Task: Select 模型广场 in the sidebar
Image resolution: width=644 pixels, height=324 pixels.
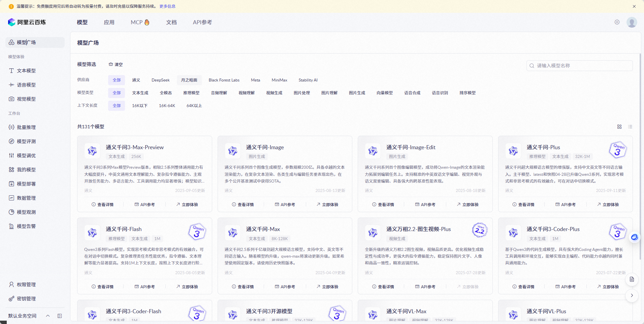Action: [35, 42]
